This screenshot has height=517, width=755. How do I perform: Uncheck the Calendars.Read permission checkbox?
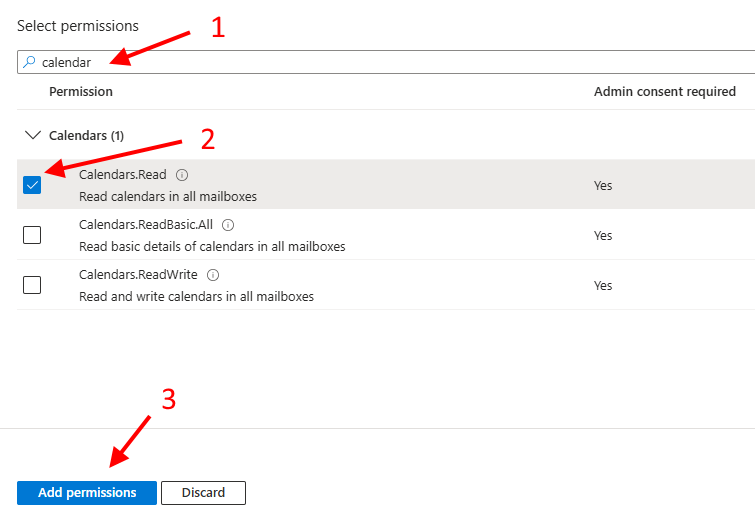point(32,185)
